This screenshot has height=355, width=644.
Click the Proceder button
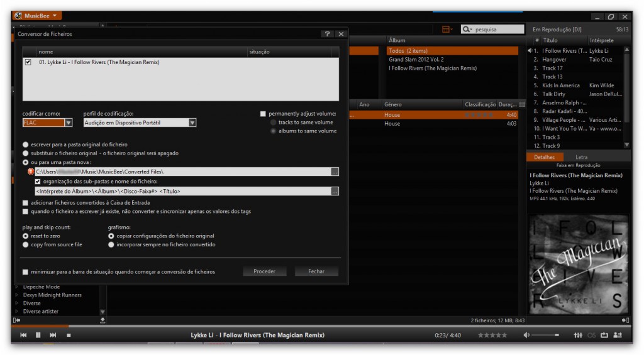click(x=264, y=271)
